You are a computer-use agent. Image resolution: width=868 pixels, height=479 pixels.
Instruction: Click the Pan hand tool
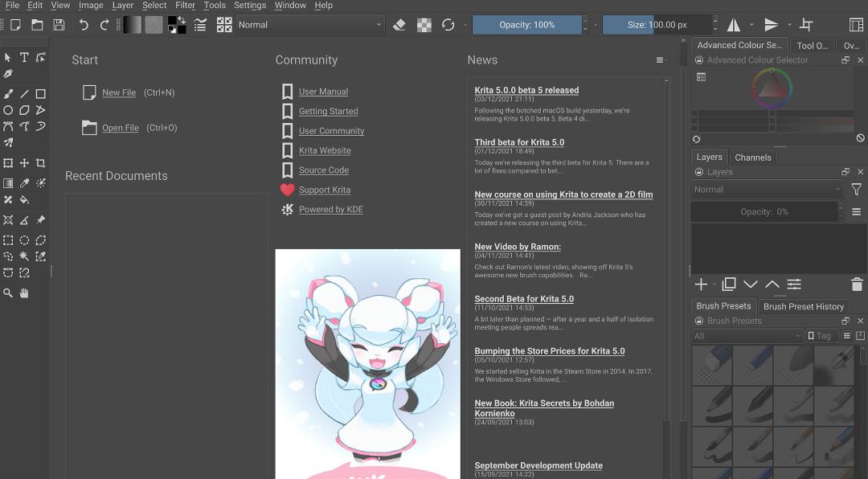tap(24, 293)
